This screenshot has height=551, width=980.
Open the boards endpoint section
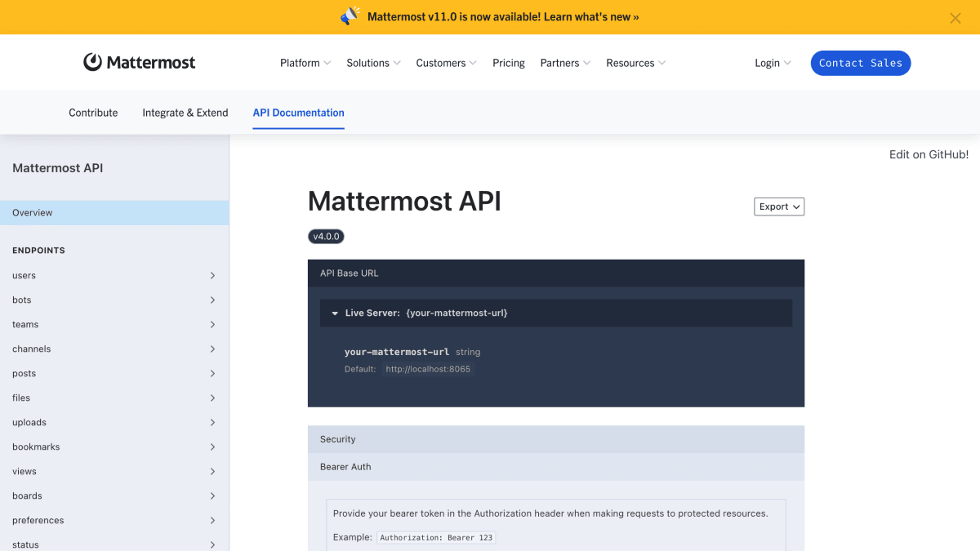pos(114,496)
